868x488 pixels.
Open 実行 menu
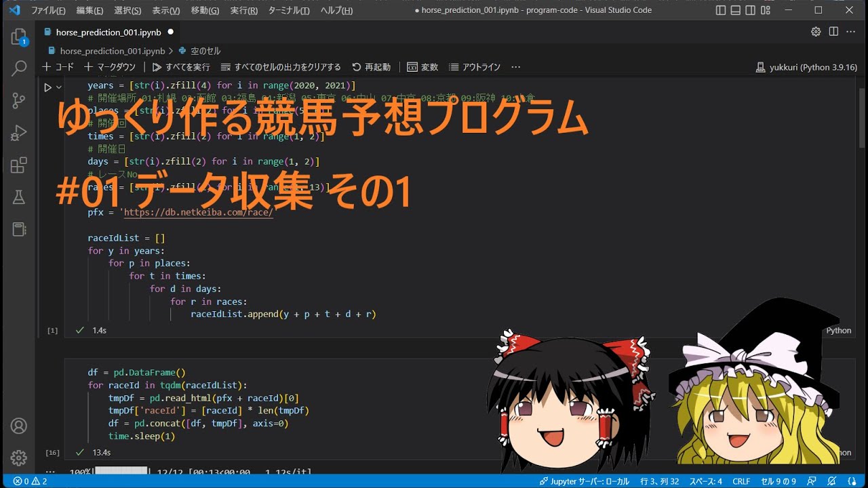click(x=243, y=10)
